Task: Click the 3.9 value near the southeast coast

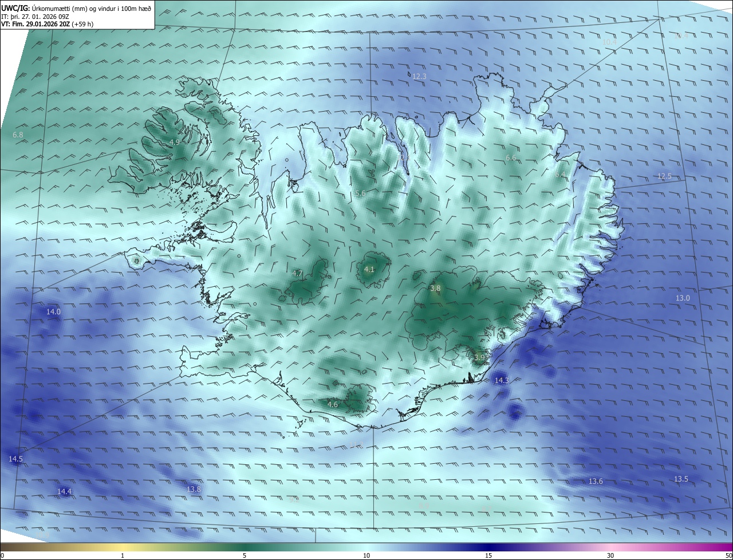Action: [479, 357]
